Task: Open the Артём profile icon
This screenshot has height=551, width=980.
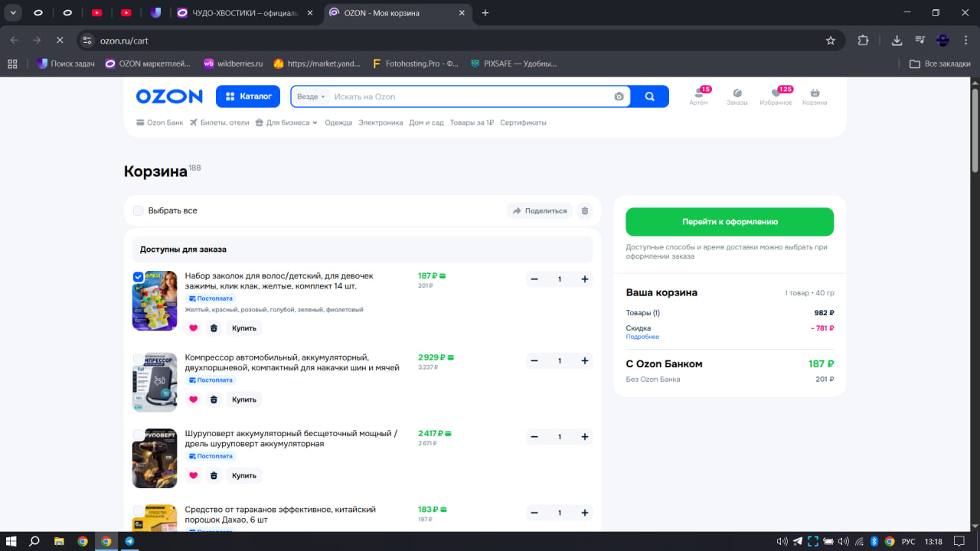Action: 698,93
